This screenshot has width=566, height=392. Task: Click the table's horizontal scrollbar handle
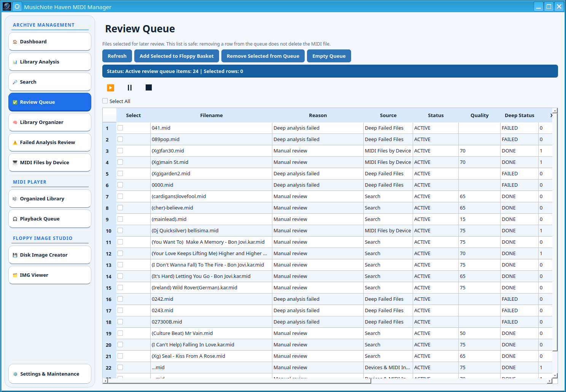coord(239,381)
